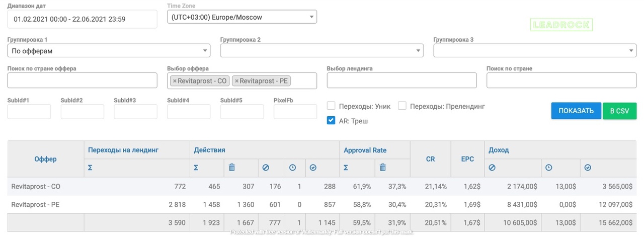Click the Доход column header
The height and width of the screenshot is (241, 644).
498,150
